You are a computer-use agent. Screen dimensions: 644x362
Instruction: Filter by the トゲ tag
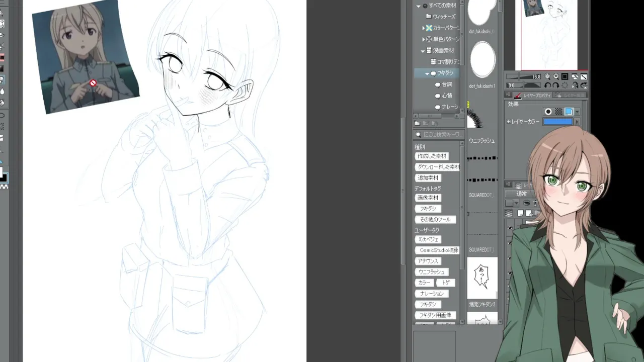click(x=446, y=283)
